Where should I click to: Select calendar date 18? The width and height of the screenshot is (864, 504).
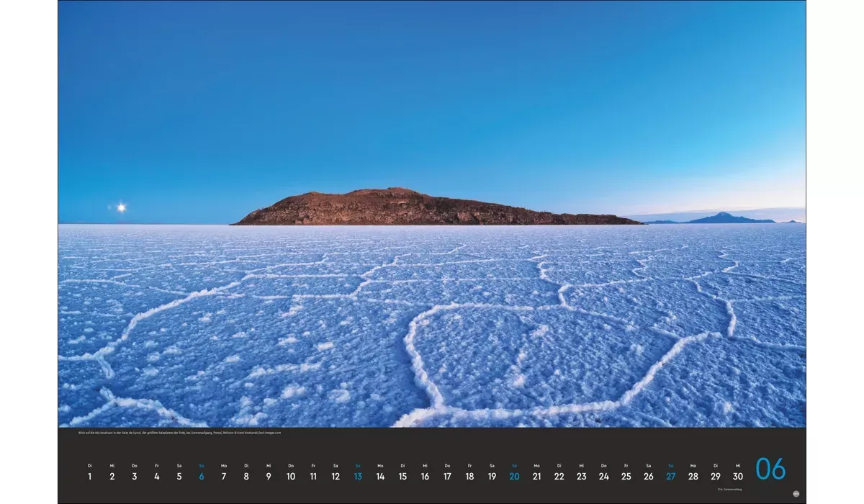469,477
